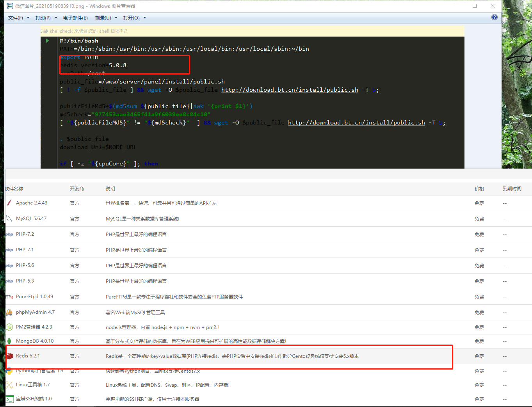
Task: Click the MongoDB green leaf icon
Action: (9, 341)
